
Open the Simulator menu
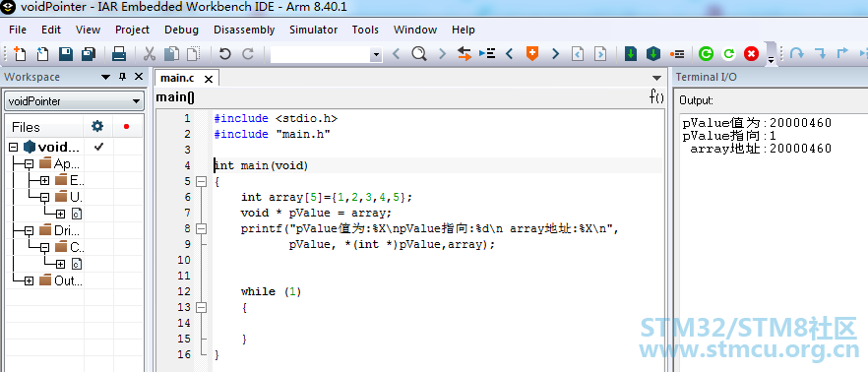313,30
